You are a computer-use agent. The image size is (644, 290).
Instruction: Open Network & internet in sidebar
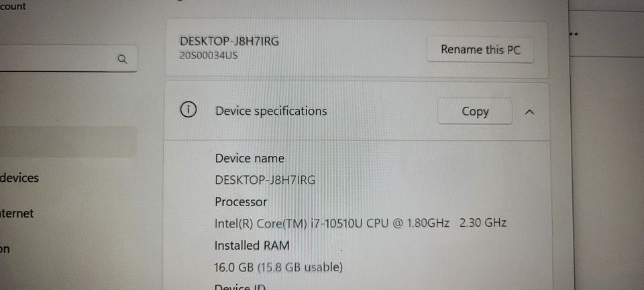point(17,213)
